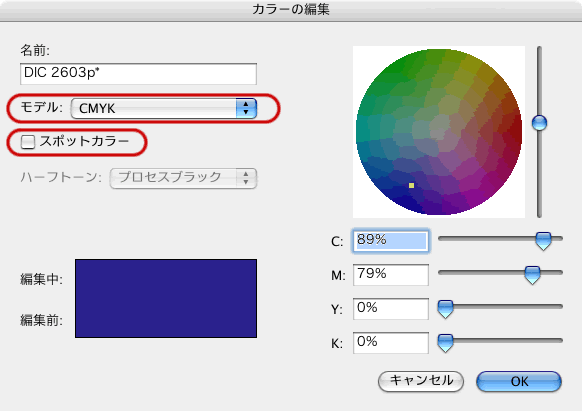Click the vertical brightness slider knob

539,123
